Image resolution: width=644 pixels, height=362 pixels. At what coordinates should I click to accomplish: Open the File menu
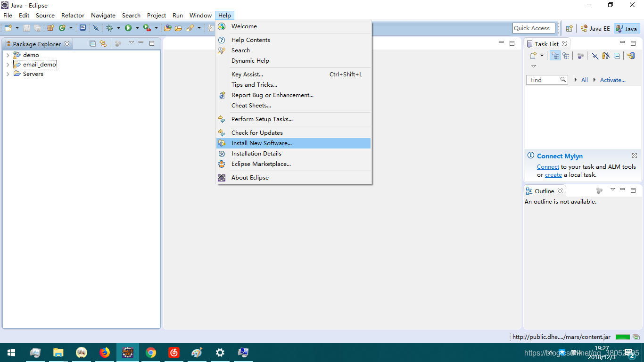coord(8,15)
